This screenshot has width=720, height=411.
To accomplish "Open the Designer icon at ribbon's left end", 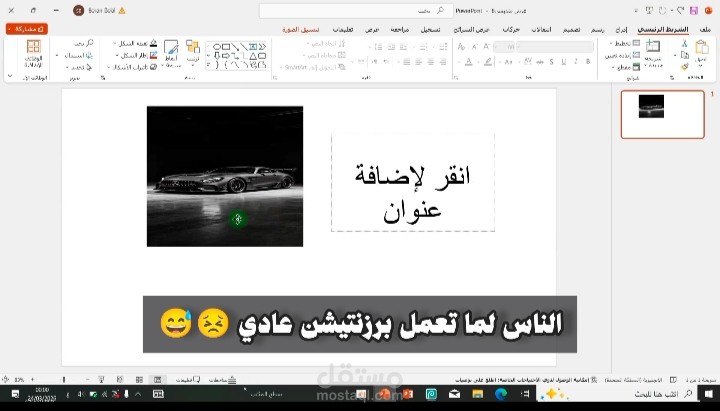I will coord(34,47).
